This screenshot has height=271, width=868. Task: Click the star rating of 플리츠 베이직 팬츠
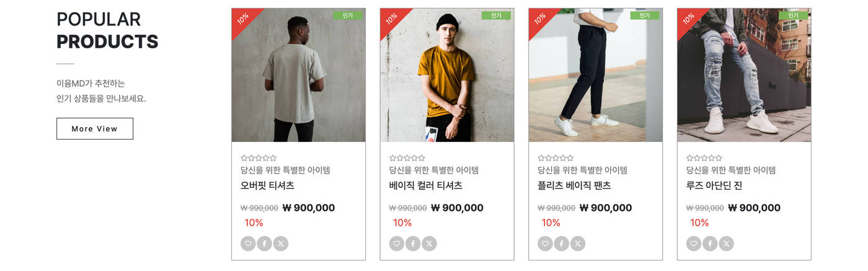[556, 158]
